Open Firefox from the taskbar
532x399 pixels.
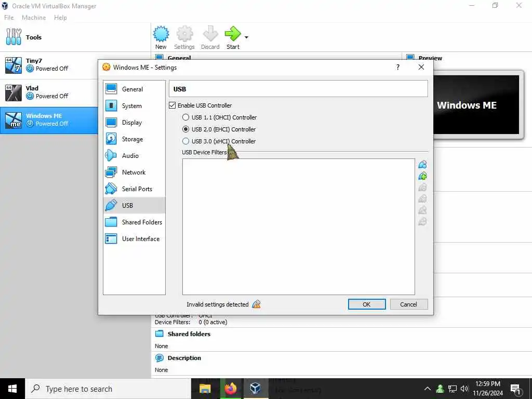[231, 389]
